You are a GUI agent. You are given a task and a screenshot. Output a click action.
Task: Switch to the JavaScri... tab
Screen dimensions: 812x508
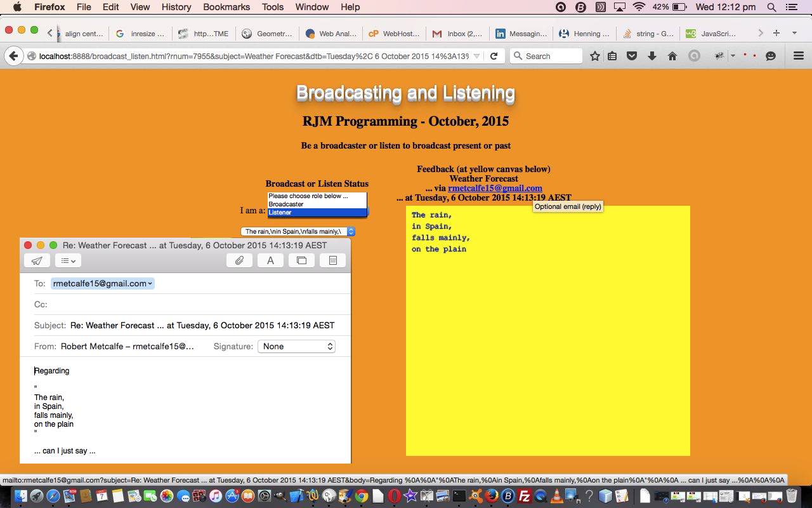711,34
